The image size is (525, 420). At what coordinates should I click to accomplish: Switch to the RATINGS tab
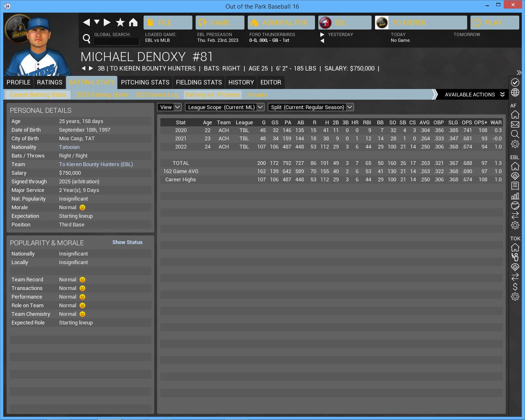coord(50,82)
